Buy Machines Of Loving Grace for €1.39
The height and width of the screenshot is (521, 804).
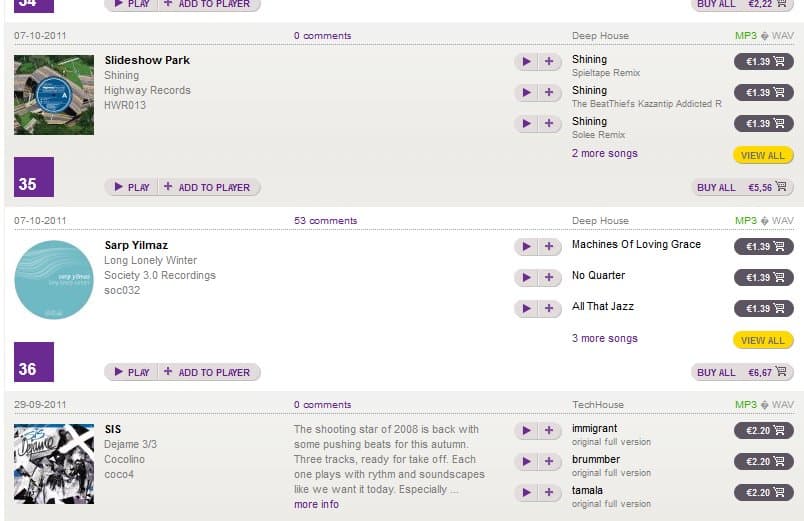pyautogui.click(x=764, y=247)
